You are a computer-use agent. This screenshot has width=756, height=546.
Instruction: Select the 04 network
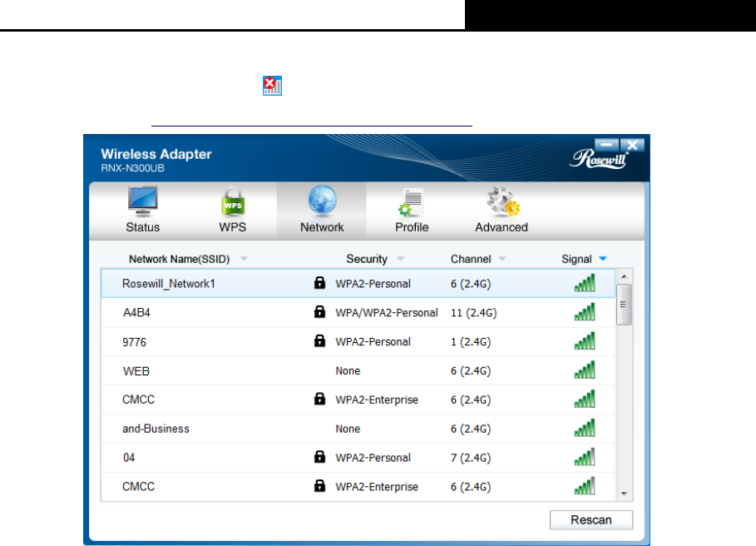click(358, 457)
